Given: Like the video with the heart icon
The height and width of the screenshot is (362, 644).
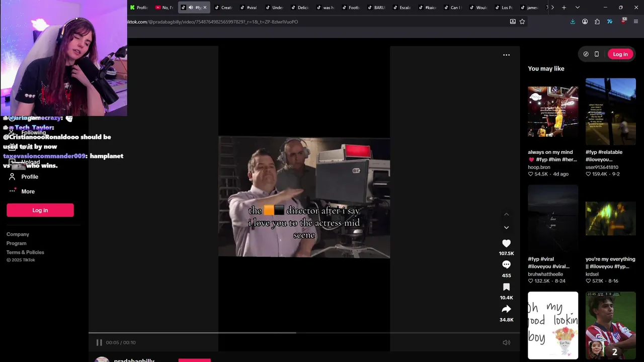Looking at the screenshot, I should coord(506,243).
